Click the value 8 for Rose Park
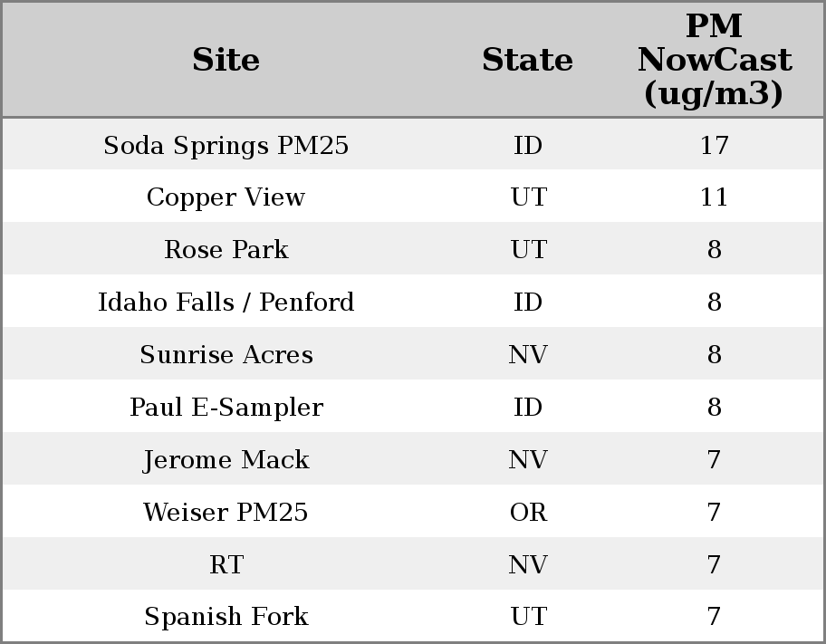 tap(714, 250)
